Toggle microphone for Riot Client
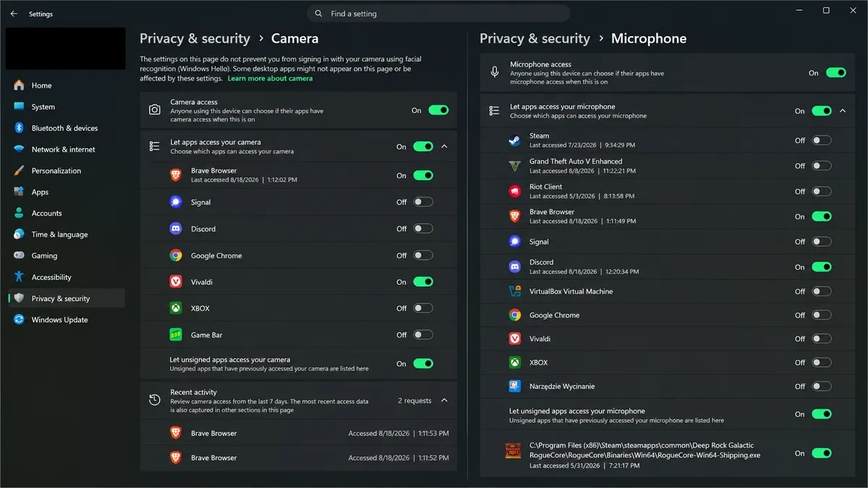The image size is (868, 488). tap(822, 191)
